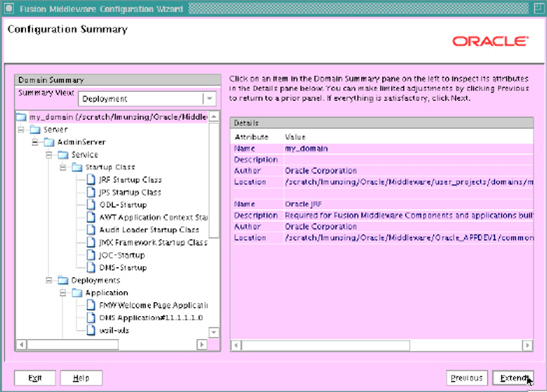Click the maximize button in title bar
547x392 pixels.
click(539, 8)
